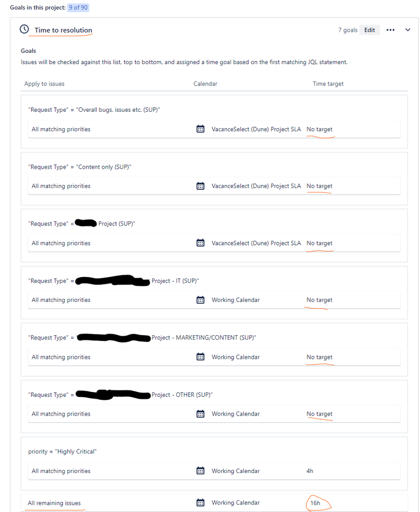Open the All matching priorities selector in the first goal
The image size is (420, 512).
[x=60, y=129]
